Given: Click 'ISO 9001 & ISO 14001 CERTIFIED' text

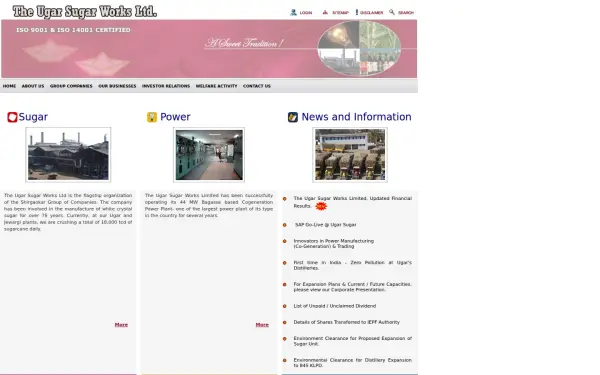Looking at the screenshot, I should point(73,30).
